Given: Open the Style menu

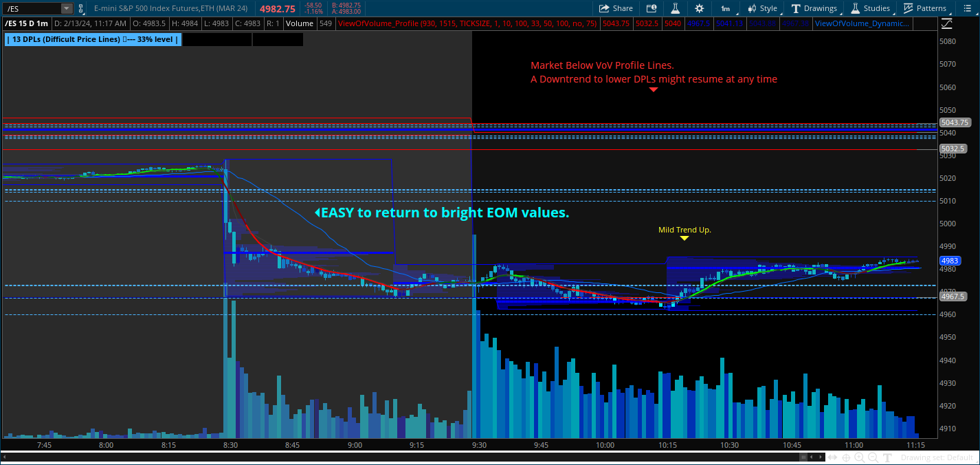Looking at the screenshot, I should 762,8.
